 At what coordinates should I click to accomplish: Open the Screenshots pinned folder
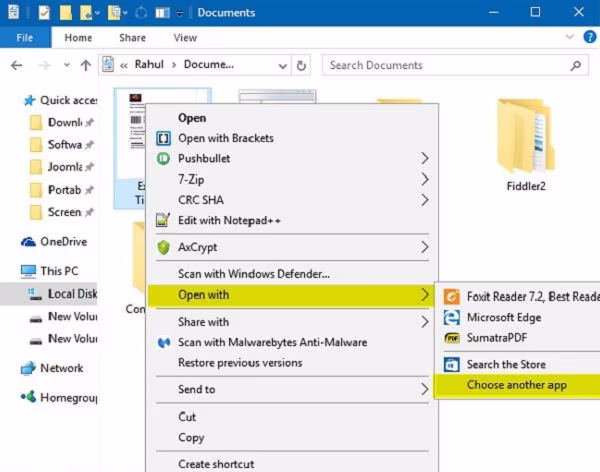(62, 212)
